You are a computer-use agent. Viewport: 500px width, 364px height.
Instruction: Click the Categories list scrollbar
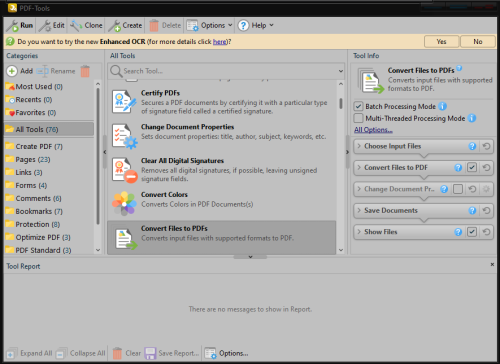[98, 156]
